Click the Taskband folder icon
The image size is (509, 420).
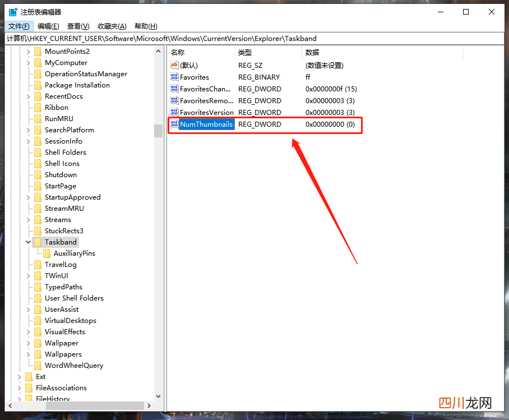click(x=38, y=242)
